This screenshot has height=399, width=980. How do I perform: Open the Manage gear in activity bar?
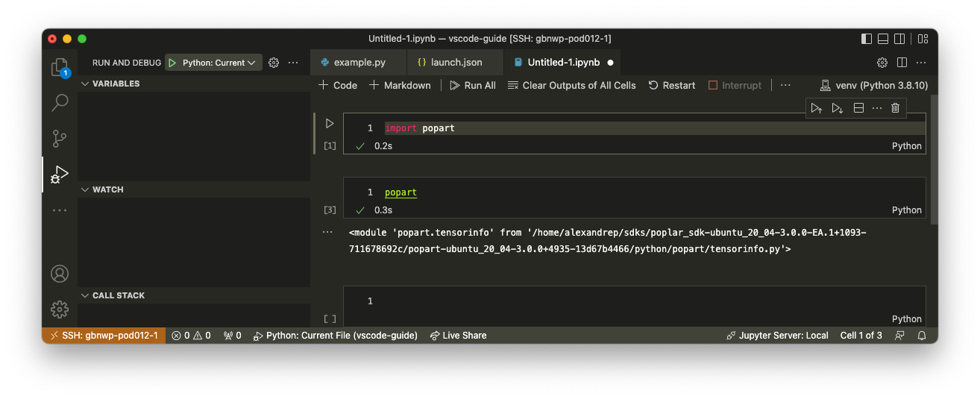pyautogui.click(x=60, y=309)
